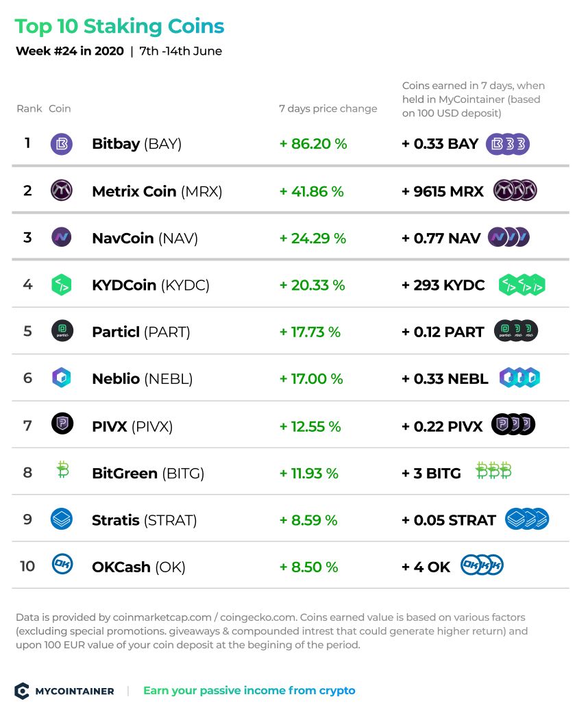
Task: Click the Metrix Coin (MRX) name
Action: tap(157, 191)
